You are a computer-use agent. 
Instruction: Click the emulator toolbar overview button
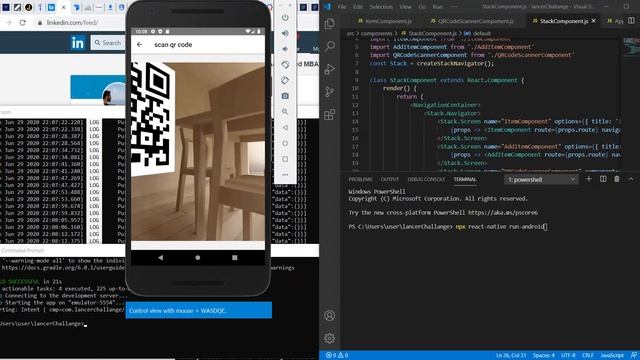tap(285, 159)
